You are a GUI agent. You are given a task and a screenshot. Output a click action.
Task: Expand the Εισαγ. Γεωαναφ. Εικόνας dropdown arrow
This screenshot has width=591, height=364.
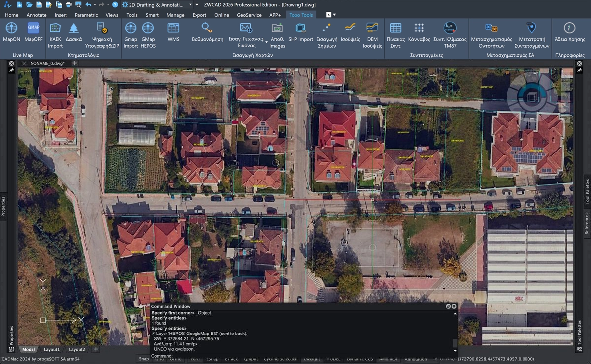pyautogui.click(x=266, y=42)
